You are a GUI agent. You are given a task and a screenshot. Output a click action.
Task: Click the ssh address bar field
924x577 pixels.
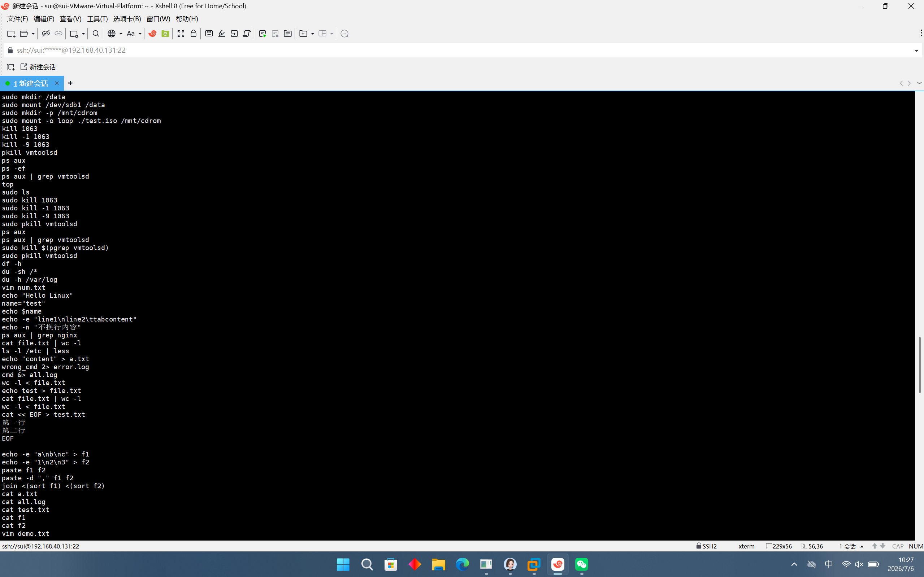463,51
